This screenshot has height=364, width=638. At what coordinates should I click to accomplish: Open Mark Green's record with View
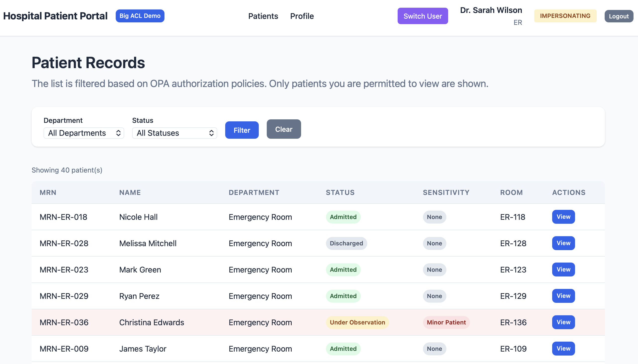(563, 270)
